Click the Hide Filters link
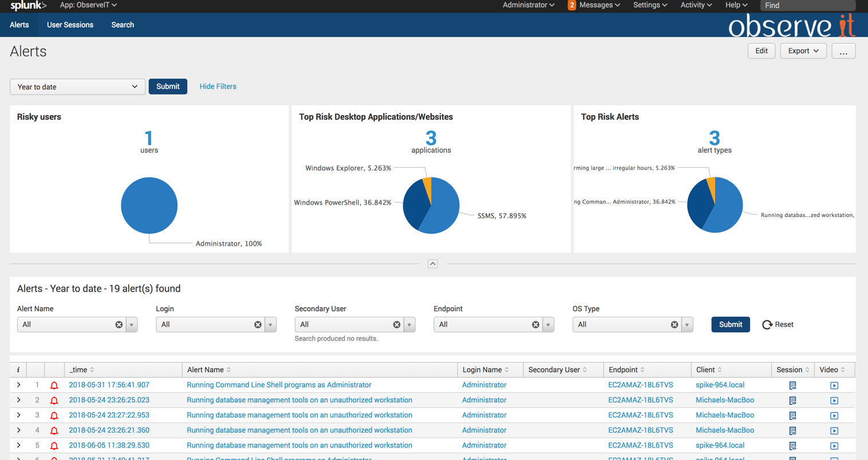Screen dimensions: 868x460 (x=218, y=87)
